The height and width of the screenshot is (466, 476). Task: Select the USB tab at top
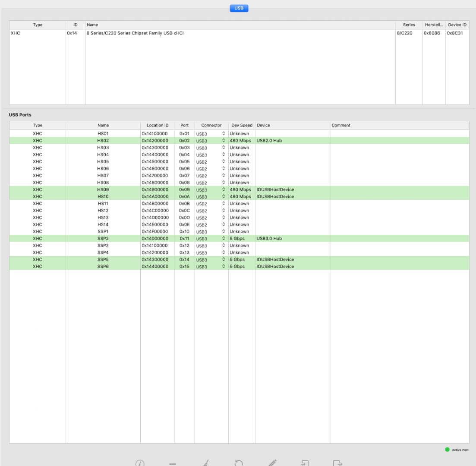(239, 8)
